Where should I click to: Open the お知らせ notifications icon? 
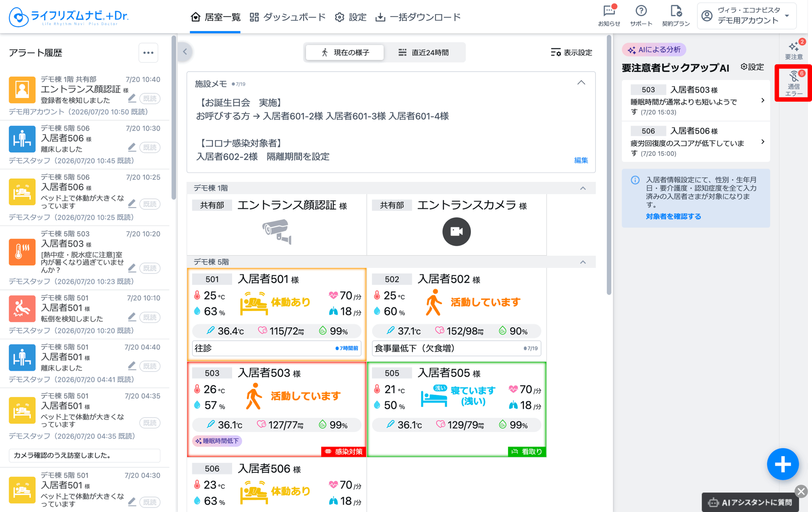tap(609, 15)
